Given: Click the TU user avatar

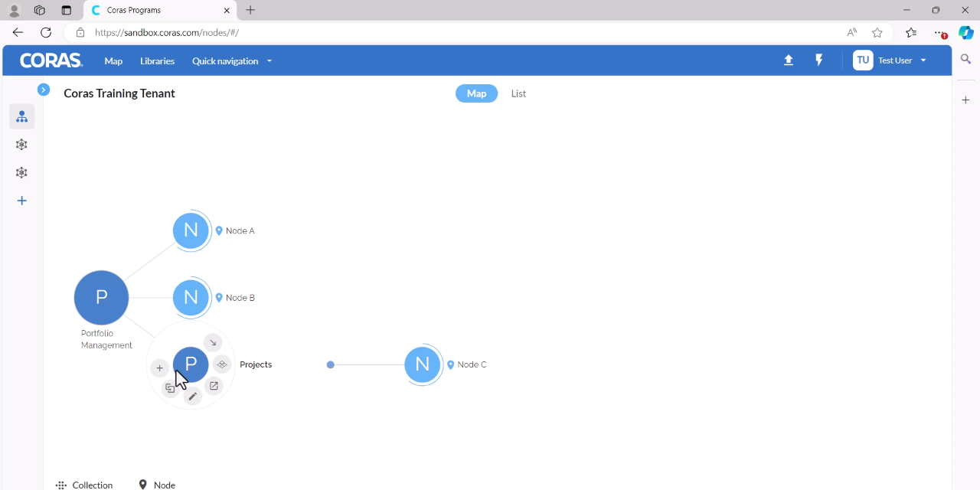Looking at the screenshot, I should [x=863, y=60].
